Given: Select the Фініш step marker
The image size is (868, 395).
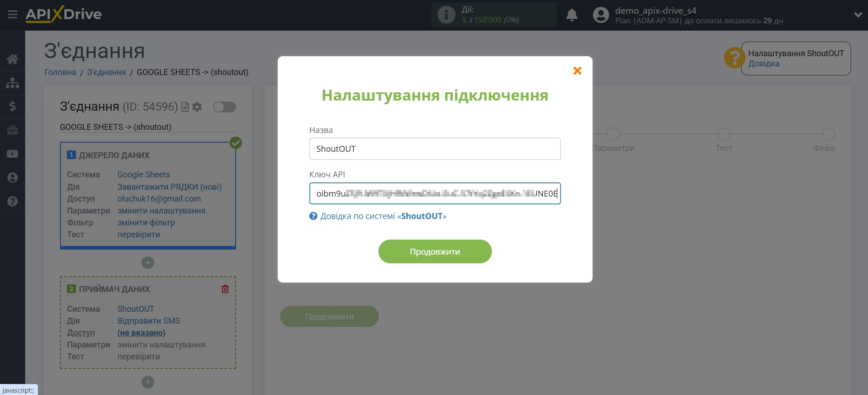Looking at the screenshot, I should [x=829, y=134].
